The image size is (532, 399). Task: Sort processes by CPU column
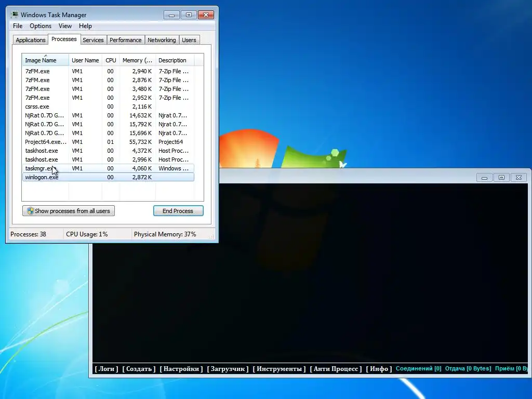tap(111, 60)
